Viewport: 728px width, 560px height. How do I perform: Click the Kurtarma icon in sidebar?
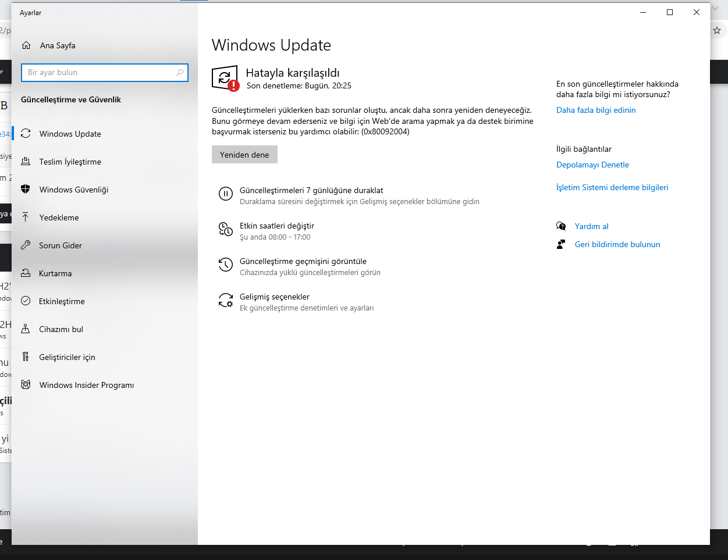pos(26,273)
